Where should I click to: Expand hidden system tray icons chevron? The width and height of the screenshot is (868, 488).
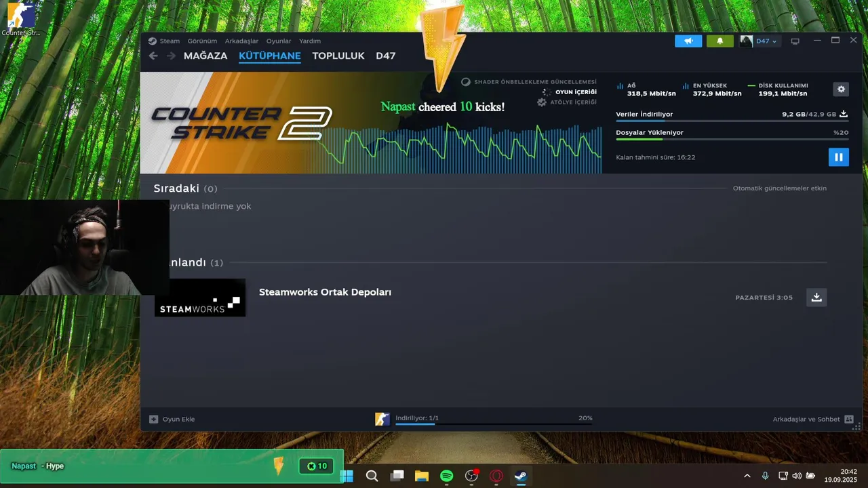point(747,476)
